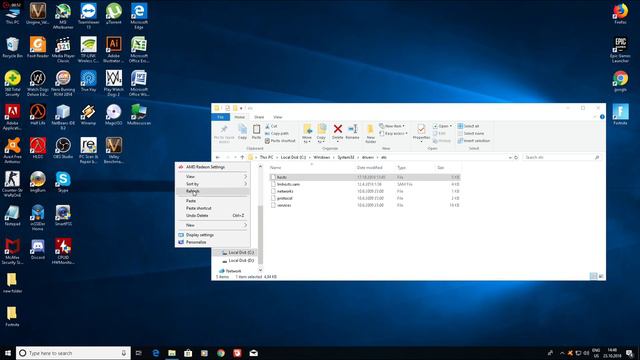This screenshot has height=360, width=640.
Task: Click the Up arrow navigation button
Action: 242,157
